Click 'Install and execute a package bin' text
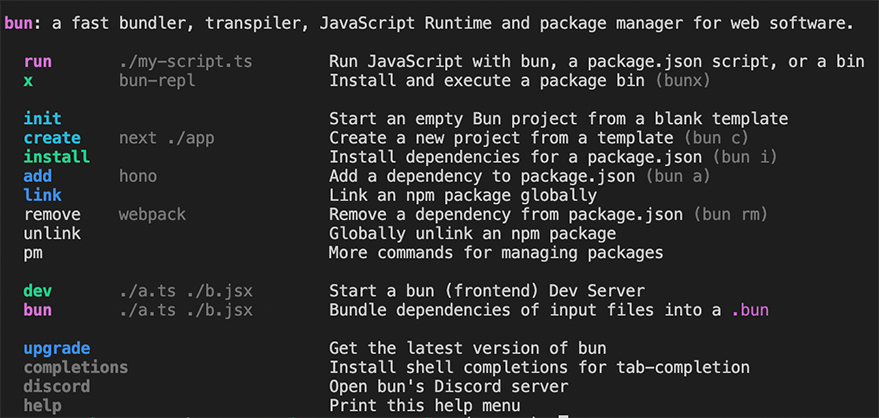This screenshot has width=879, height=418. point(487,81)
